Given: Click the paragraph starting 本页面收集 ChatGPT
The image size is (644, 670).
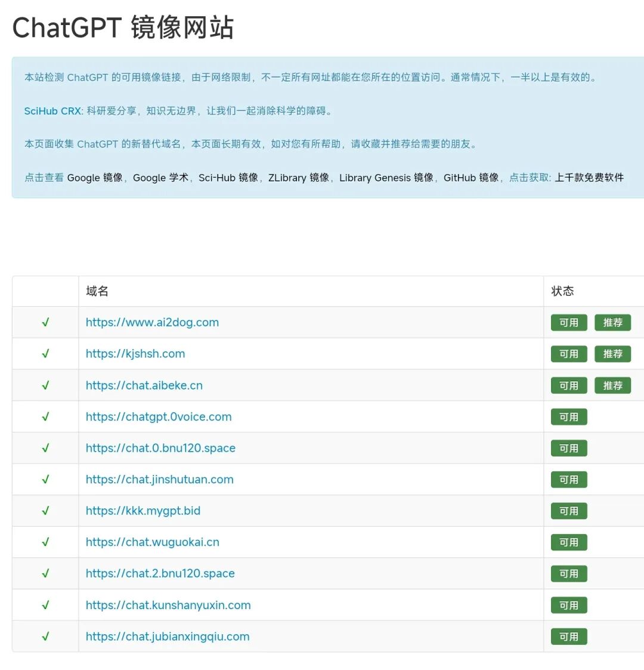Looking at the screenshot, I should pos(250,144).
